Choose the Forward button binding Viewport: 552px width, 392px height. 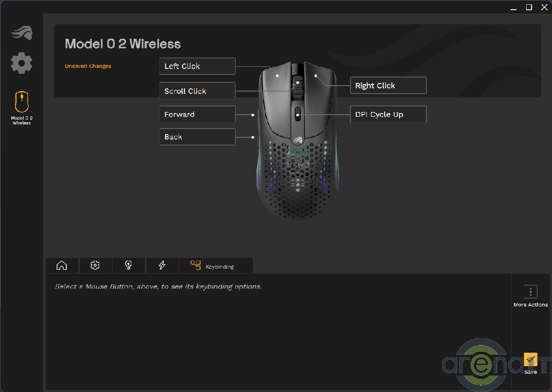[x=197, y=115]
